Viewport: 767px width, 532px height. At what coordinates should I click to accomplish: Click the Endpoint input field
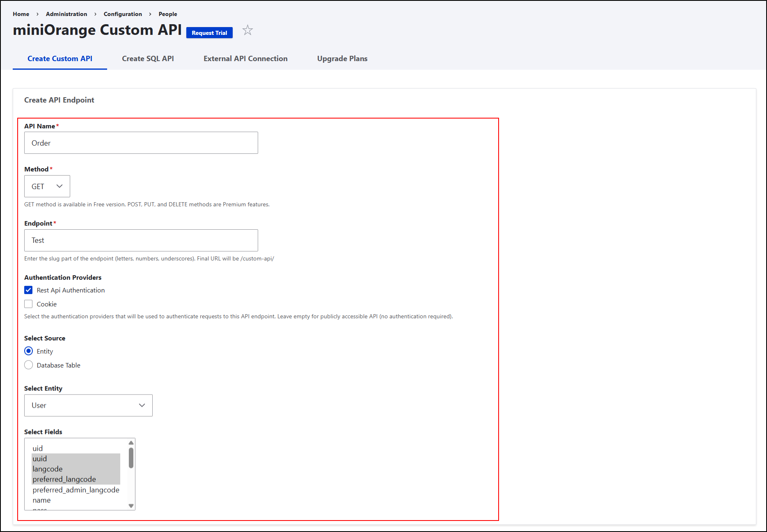(141, 240)
